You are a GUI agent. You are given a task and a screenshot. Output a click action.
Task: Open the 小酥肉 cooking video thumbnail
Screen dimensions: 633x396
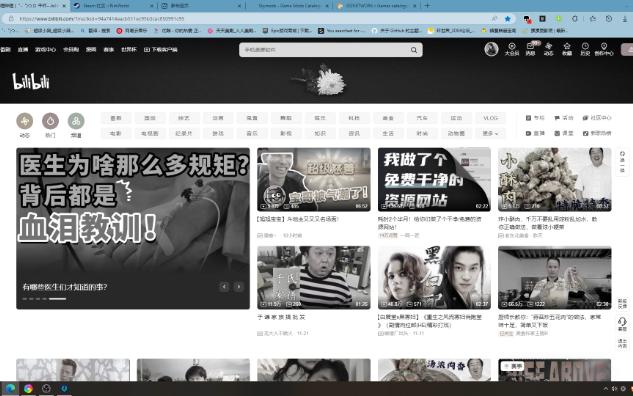pos(555,179)
